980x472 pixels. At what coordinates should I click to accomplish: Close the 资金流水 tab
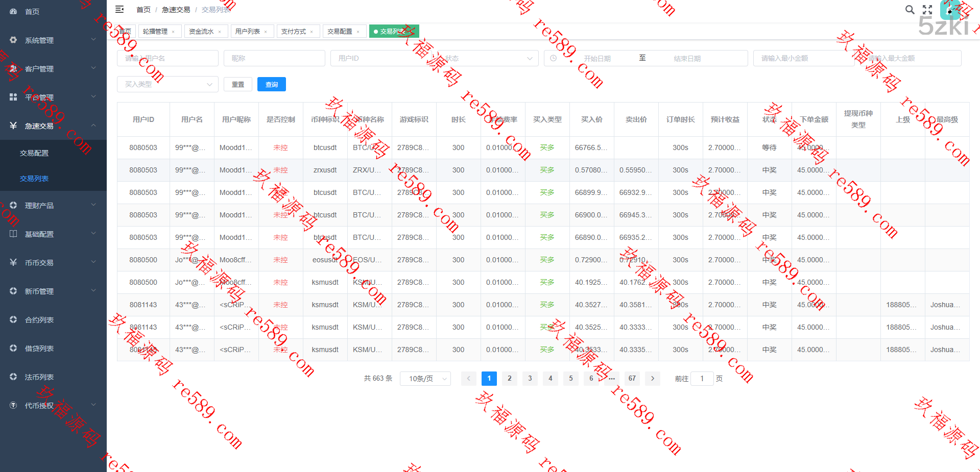(220, 32)
